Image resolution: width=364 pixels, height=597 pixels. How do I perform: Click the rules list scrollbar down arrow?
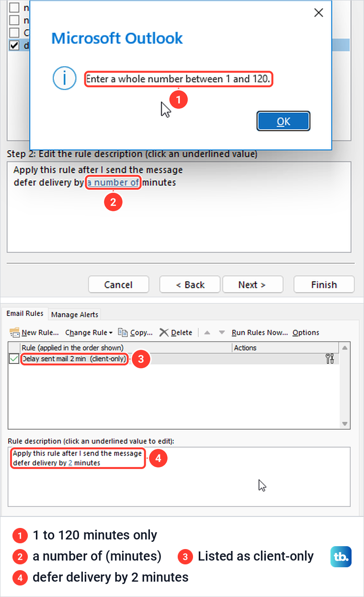[344, 424]
